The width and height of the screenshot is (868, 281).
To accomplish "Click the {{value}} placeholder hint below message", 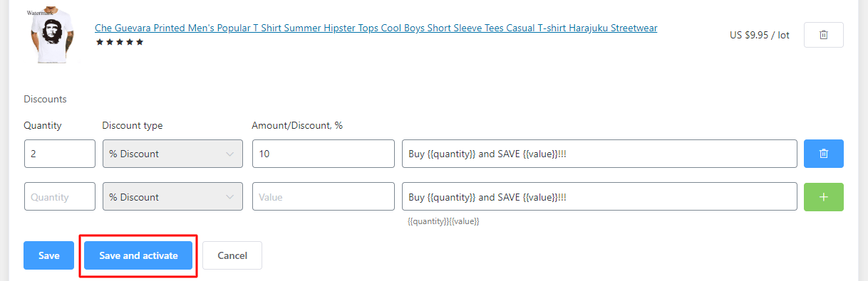I will (x=465, y=222).
